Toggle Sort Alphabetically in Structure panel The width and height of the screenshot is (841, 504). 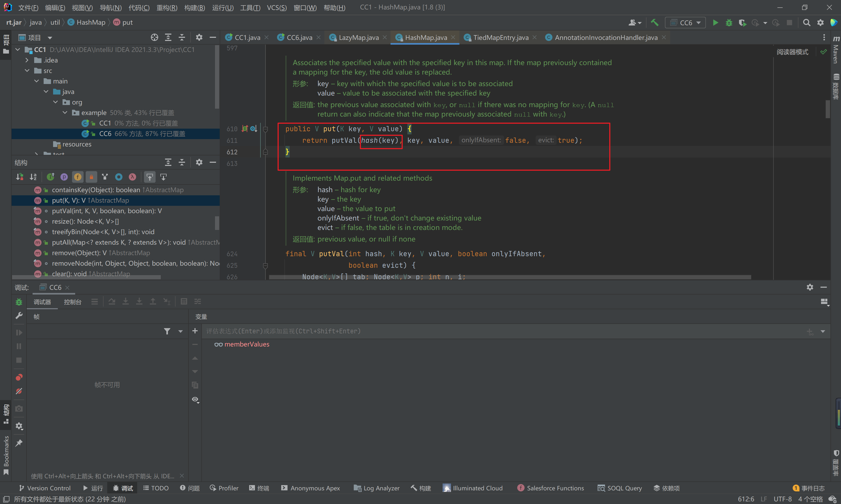point(33,177)
